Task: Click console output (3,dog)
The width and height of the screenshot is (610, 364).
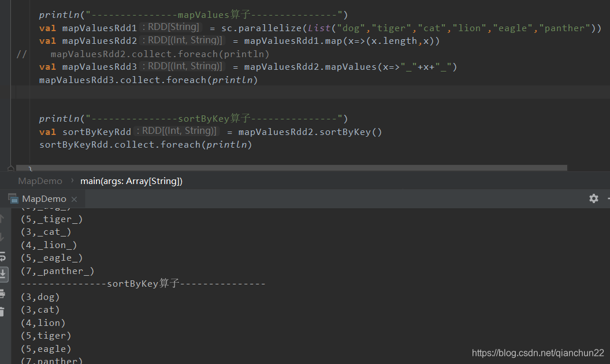Action: coord(40,297)
